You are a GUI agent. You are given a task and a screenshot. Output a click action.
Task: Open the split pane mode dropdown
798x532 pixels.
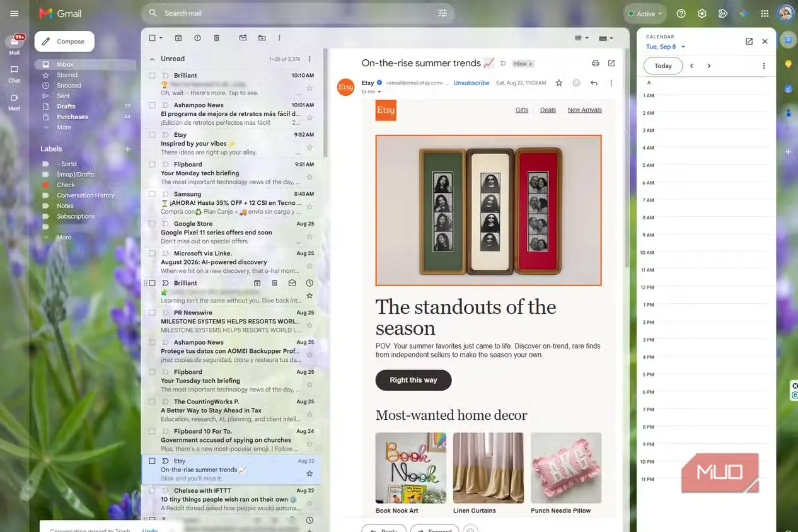582,38
